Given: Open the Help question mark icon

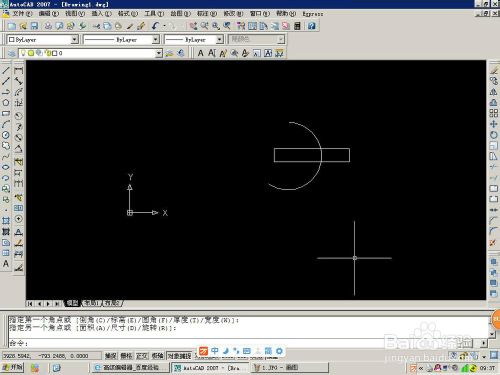Looking at the screenshot, I should click(312, 26).
